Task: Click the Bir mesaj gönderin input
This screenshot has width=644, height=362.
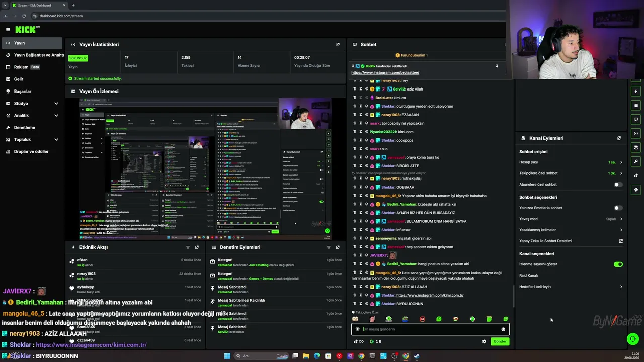Action: (430, 329)
